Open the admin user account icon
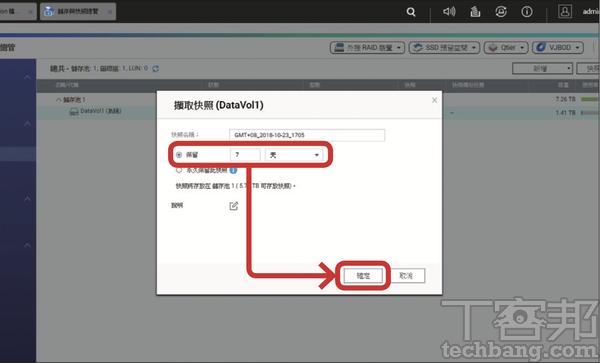The height and width of the screenshot is (363, 600). [x=565, y=11]
